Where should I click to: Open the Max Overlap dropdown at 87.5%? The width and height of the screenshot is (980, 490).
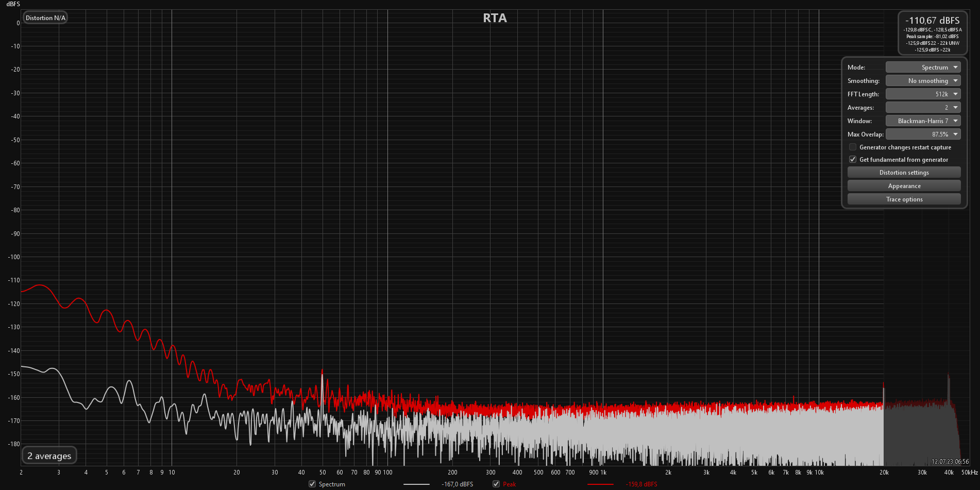[923, 134]
